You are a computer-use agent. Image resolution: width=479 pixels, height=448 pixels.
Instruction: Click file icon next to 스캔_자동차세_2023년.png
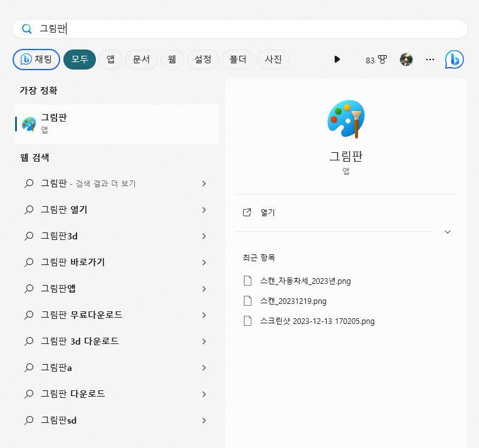click(x=248, y=281)
